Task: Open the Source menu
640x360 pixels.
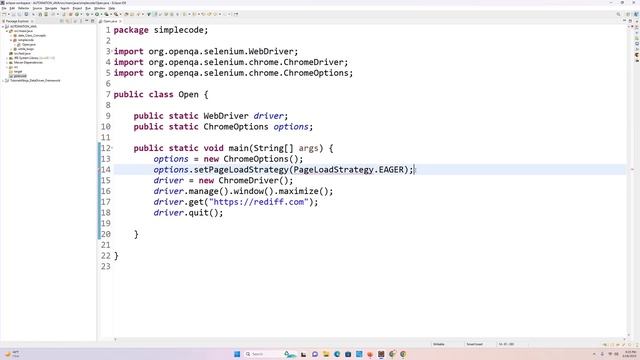Action: 37,8
